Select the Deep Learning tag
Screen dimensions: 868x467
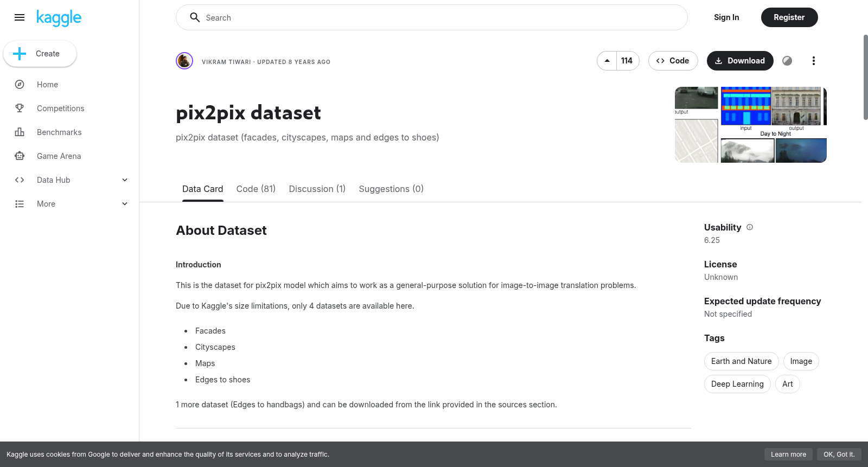click(737, 384)
